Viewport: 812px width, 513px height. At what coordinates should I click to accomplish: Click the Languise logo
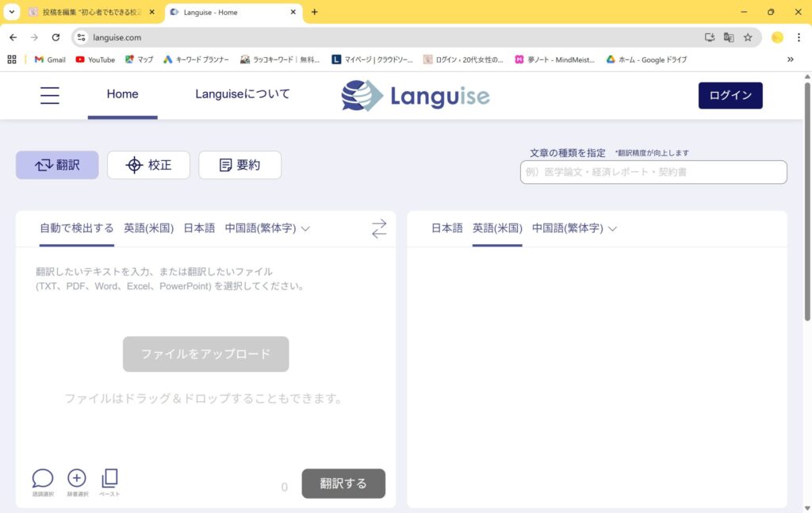(416, 96)
